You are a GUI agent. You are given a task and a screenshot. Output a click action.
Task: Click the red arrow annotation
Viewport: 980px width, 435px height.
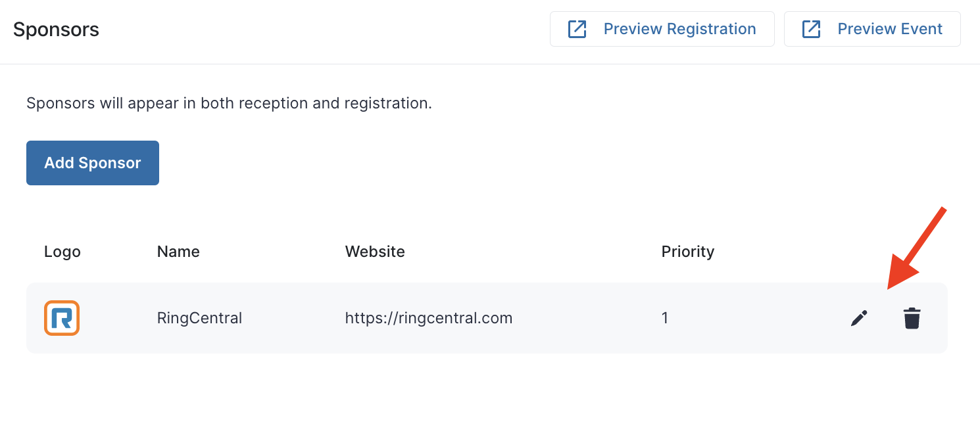pyautogui.click(x=917, y=248)
